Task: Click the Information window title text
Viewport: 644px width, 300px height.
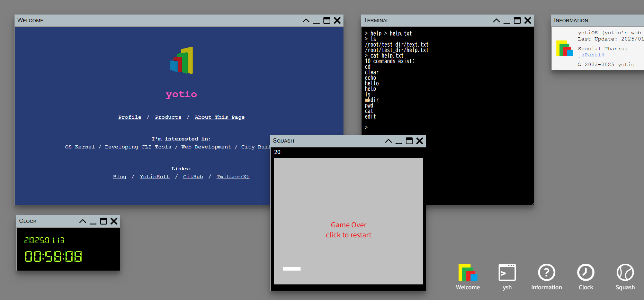Action: click(571, 20)
